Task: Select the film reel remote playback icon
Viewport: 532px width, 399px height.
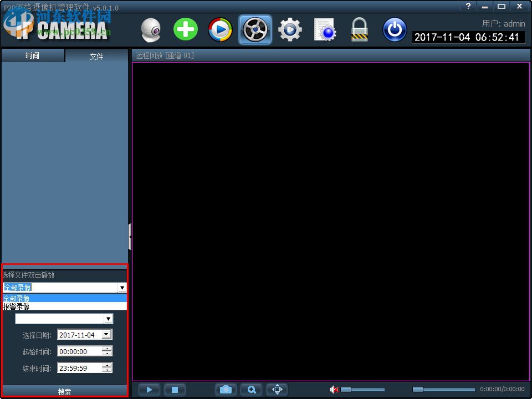Action: (255, 30)
